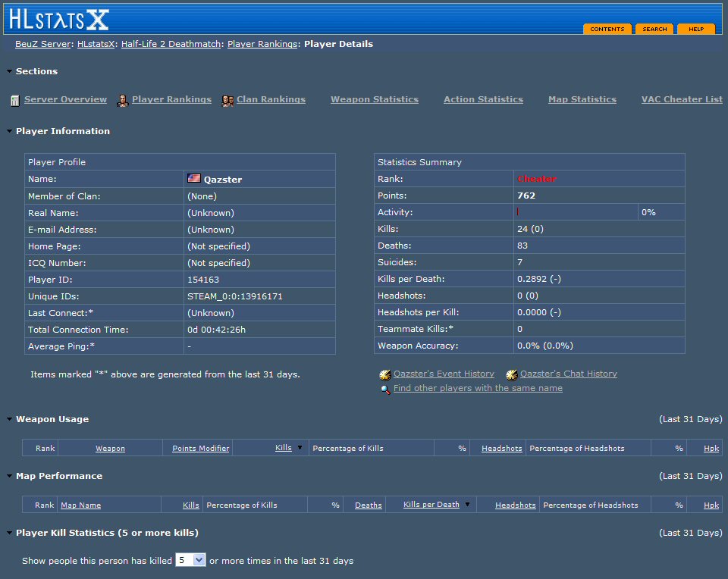
Task: Open Map Statistics section
Action: (582, 99)
